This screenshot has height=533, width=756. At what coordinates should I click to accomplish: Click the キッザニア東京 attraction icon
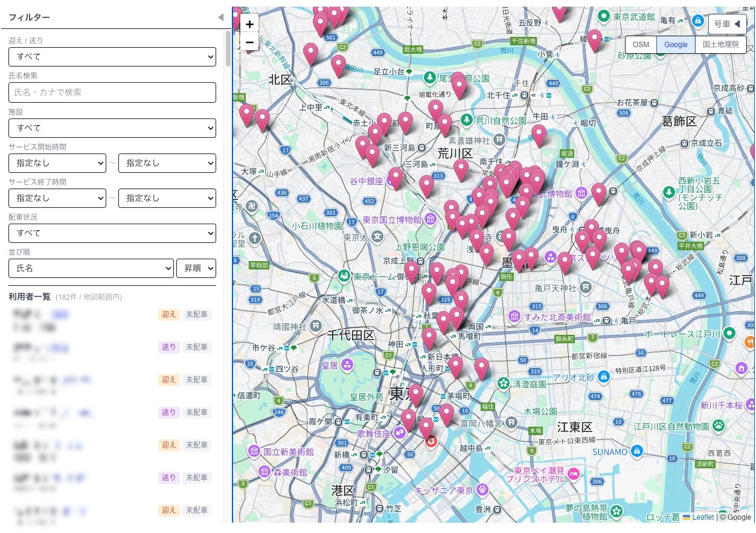coord(482,489)
